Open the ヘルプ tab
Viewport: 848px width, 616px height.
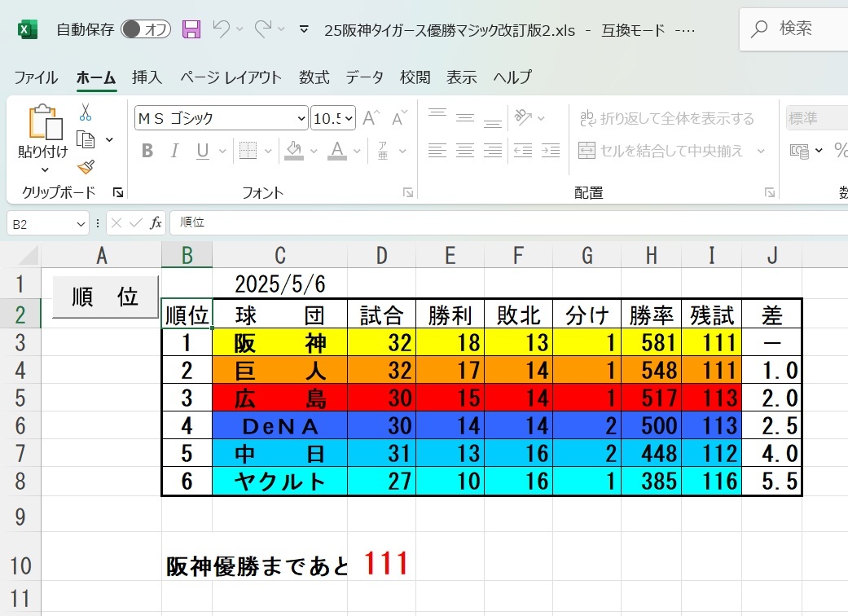tap(512, 77)
